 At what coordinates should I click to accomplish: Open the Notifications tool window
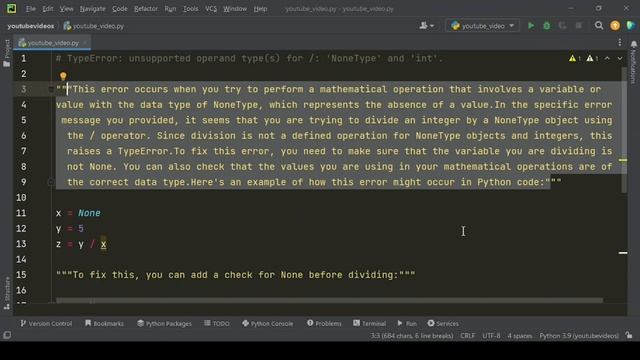633,61
